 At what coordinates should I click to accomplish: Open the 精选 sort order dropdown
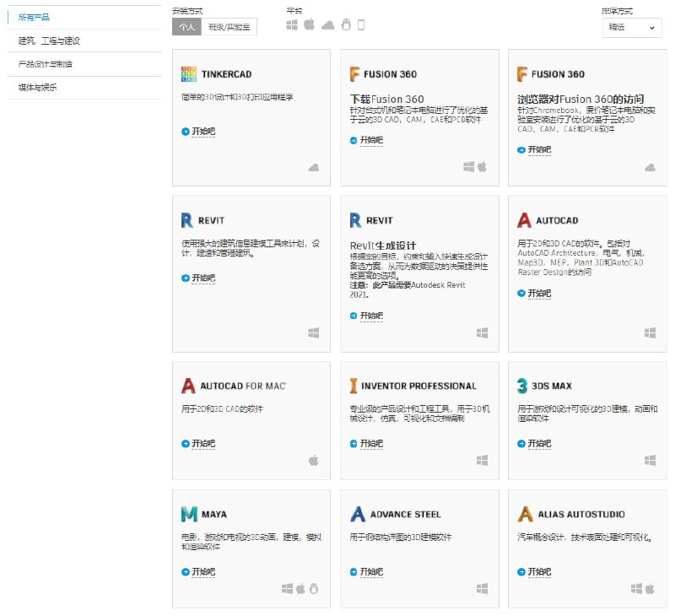tap(631, 28)
